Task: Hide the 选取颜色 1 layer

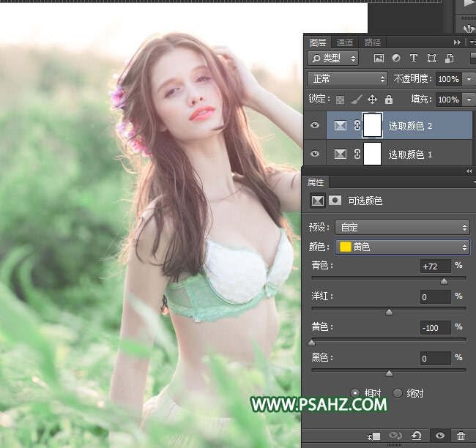Action: 315,154
